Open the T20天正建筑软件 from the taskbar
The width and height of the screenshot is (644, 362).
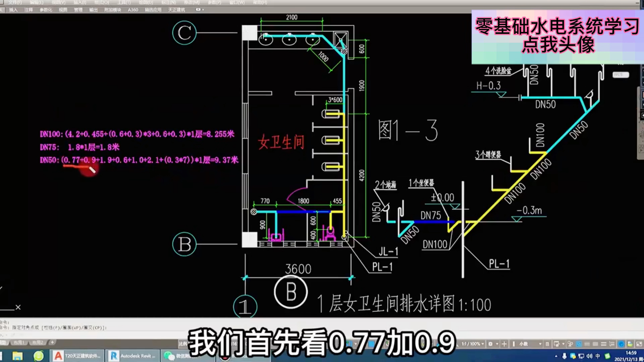coord(77,356)
